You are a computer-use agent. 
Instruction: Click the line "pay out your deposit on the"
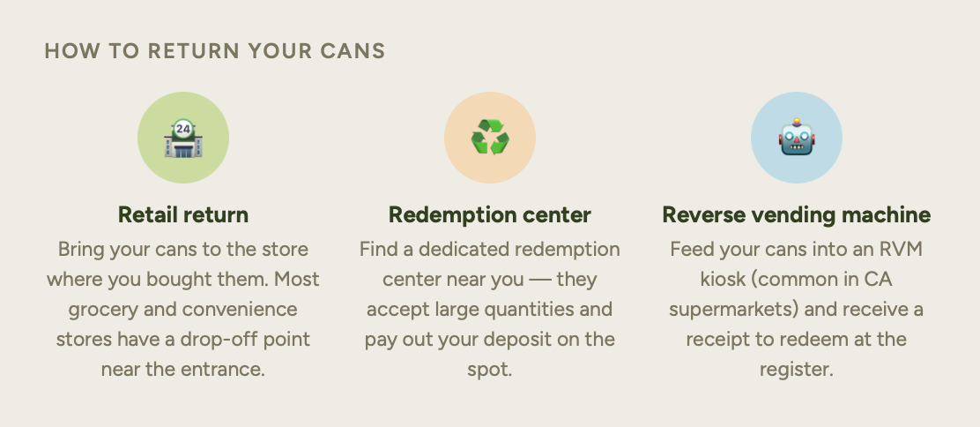490,340
